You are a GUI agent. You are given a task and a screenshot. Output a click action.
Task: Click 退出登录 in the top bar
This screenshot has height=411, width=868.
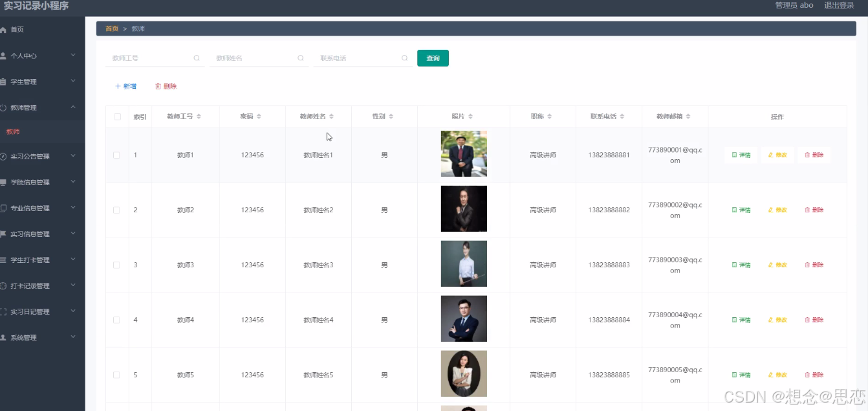(x=839, y=5)
